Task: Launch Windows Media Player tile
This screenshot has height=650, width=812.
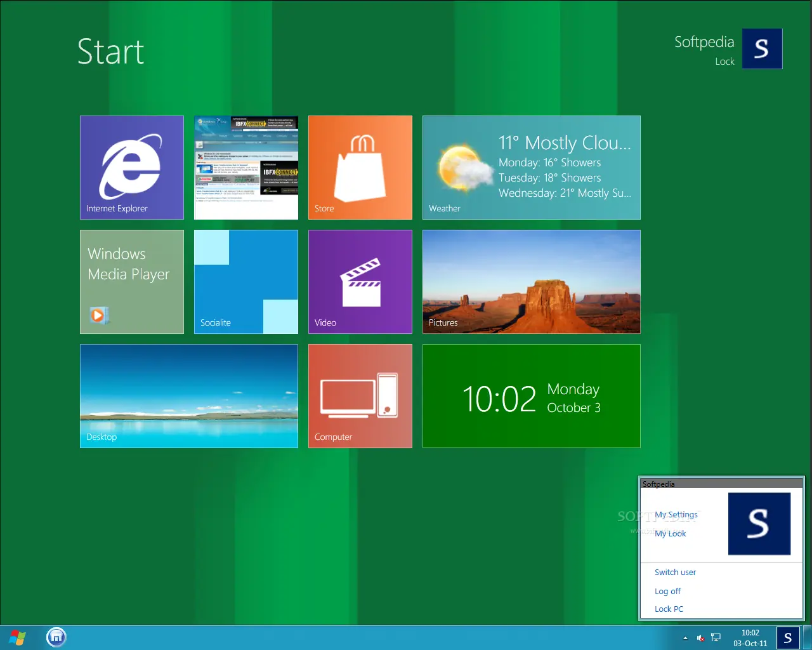Action: (x=132, y=282)
